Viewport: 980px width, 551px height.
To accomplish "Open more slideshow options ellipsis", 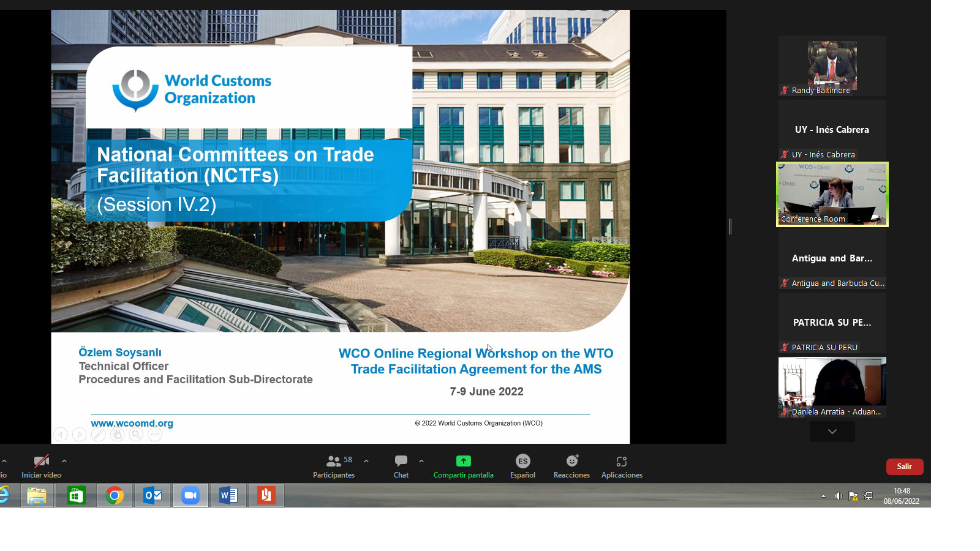I will tap(156, 435).
